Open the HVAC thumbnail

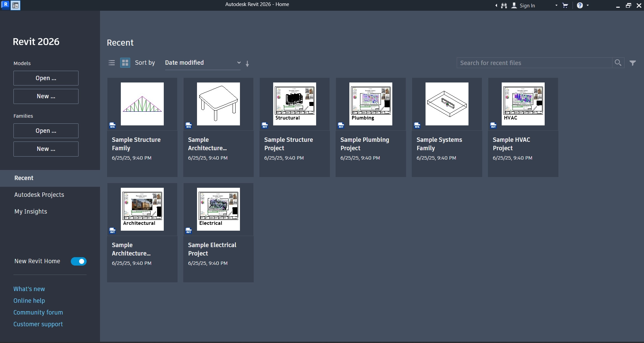523,104
